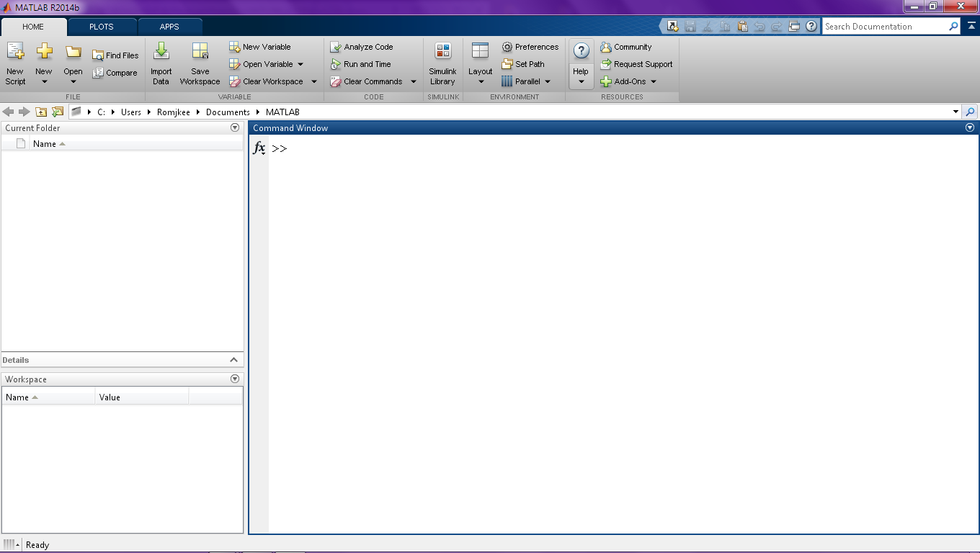Image resolution: width=980 pixels, height=553 pixels.
Task: Click the Copy icon in quick access toolbar
Action: 725,27
